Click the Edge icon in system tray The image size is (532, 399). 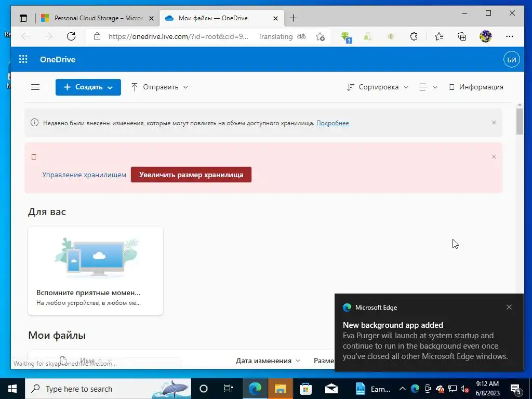pyautogui.click(x=415, y=389)
